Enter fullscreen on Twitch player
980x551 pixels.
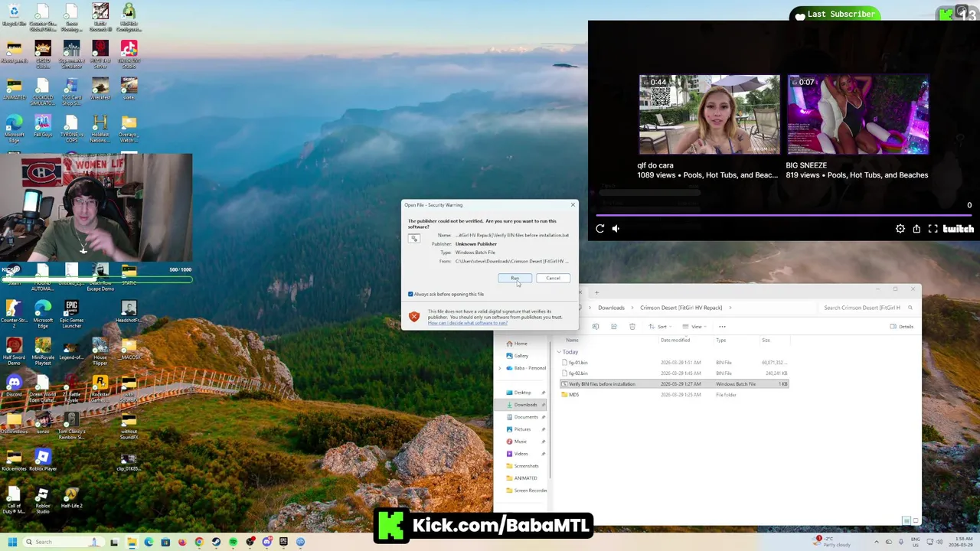[x=933, y=229]
